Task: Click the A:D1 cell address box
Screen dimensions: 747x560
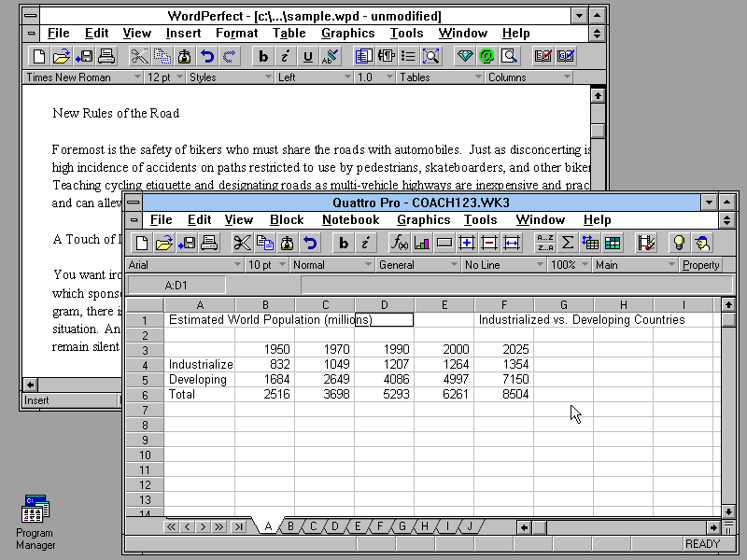Action: [x=176, y=286]
